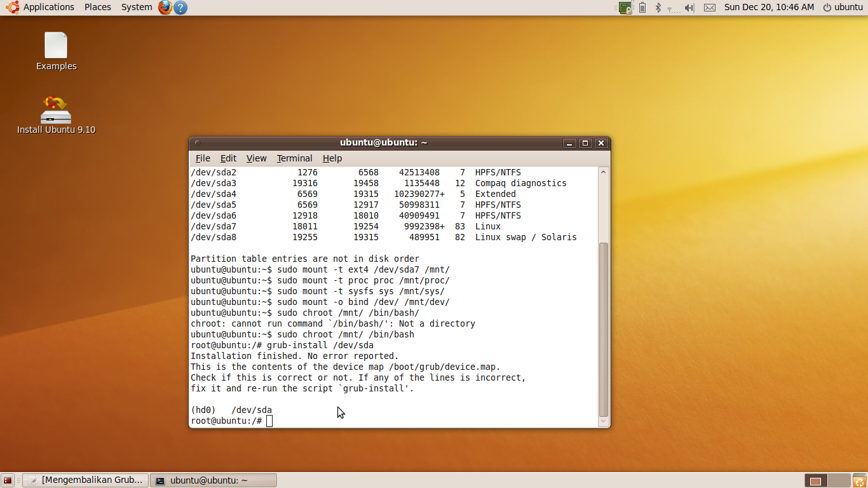Screen dimensions: 868x488
Task: Click the terminal scrollbar down arrow
Action: point(604,421)
